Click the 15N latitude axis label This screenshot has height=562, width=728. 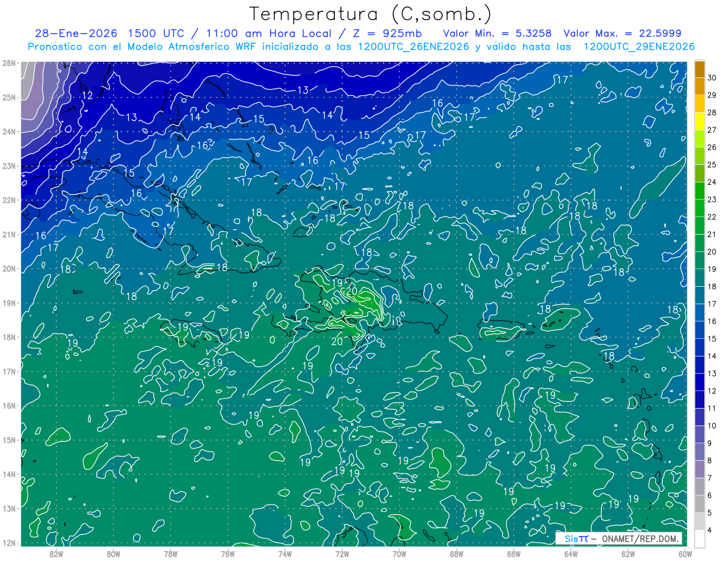pyautogui.click(x=9, y=440)
